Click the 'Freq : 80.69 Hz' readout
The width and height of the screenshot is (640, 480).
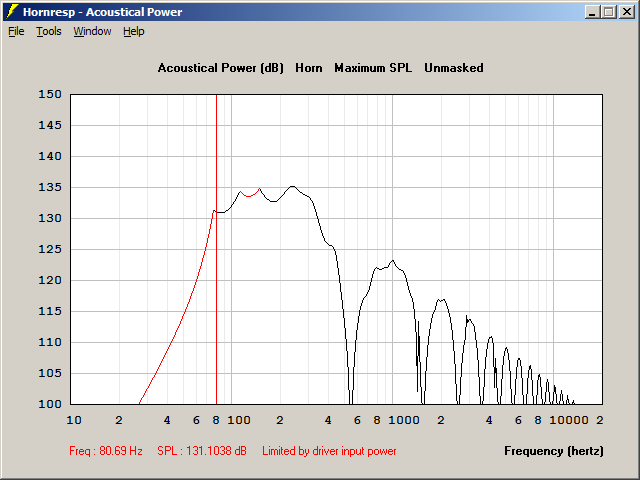pos(106,451)
